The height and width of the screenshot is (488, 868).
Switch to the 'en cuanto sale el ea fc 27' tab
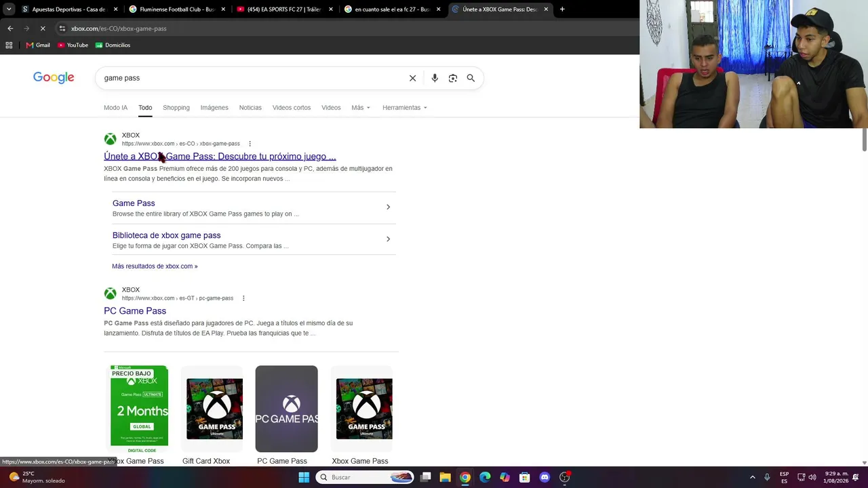(392, 9)
